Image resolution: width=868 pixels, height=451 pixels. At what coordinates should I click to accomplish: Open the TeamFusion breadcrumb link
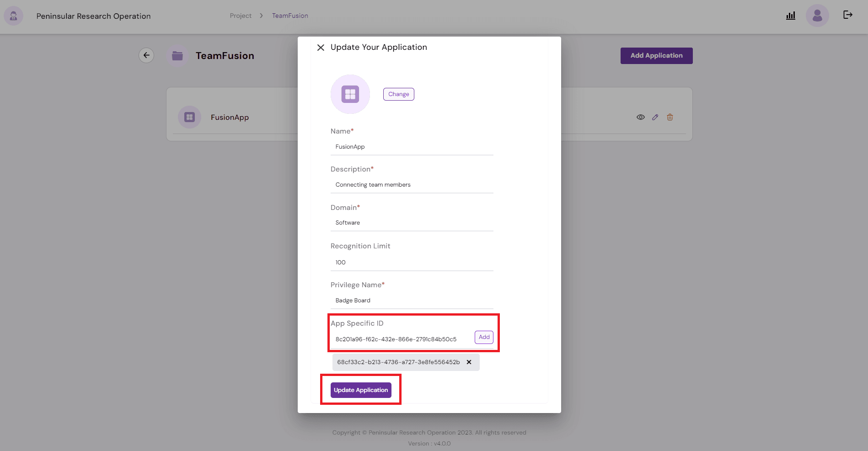pos(290,16)
